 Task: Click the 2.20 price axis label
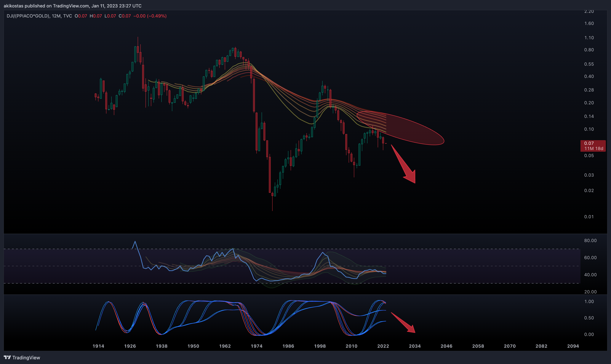click(x=589, y=11)
